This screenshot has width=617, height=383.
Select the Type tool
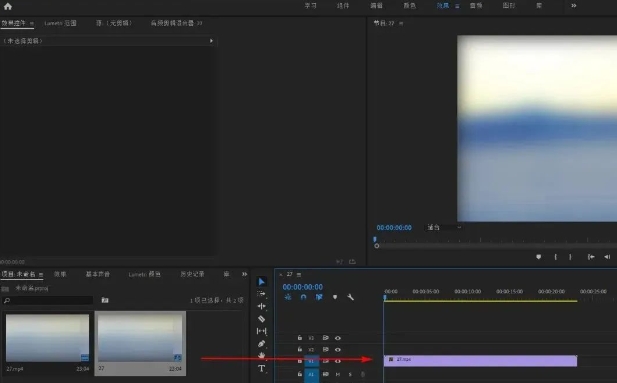[x=261, y=368]
